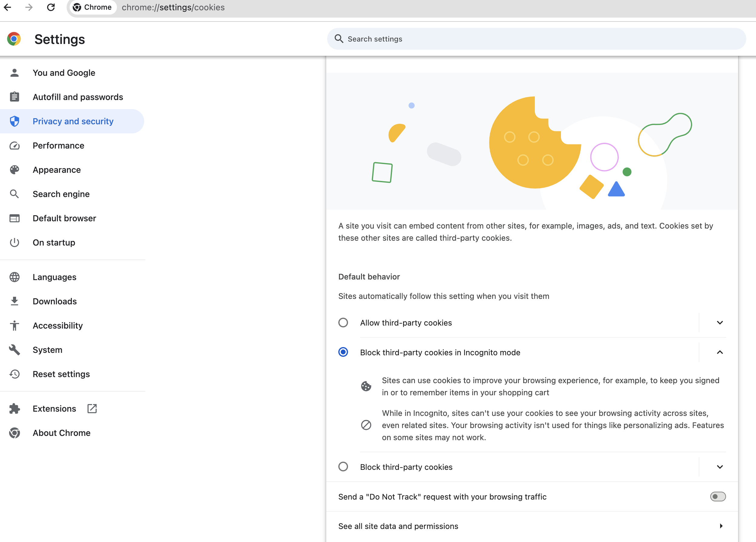The width and height of the screenshot is (756, 542).
Task: Click the Reset settings history icon
Action: (14, 374)
